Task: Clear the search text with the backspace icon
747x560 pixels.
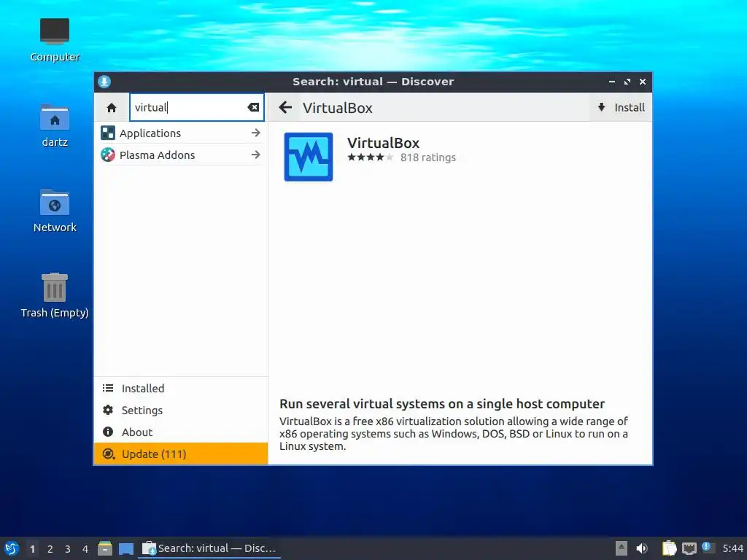Action: pos(253,107)
